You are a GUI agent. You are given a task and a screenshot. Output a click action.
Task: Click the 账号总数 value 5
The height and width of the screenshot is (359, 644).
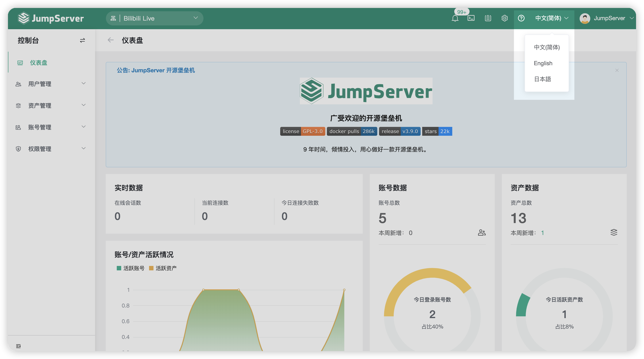point(383,218)
